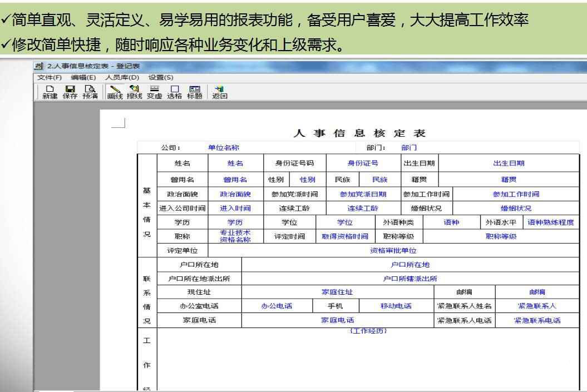Screen dimensions: 587x392
Task: Click the 保存 (save) floppy icon
Action: 70,92
